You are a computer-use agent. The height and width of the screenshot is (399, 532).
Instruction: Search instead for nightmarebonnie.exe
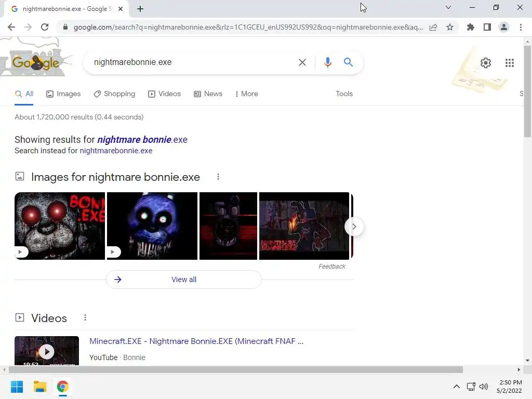[116, 151]
